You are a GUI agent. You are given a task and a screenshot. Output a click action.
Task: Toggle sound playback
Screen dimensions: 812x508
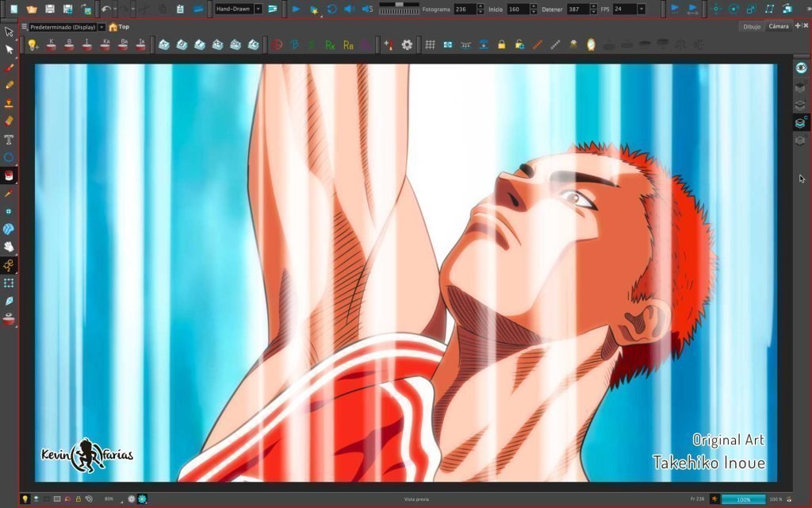[x=350, y=9]
